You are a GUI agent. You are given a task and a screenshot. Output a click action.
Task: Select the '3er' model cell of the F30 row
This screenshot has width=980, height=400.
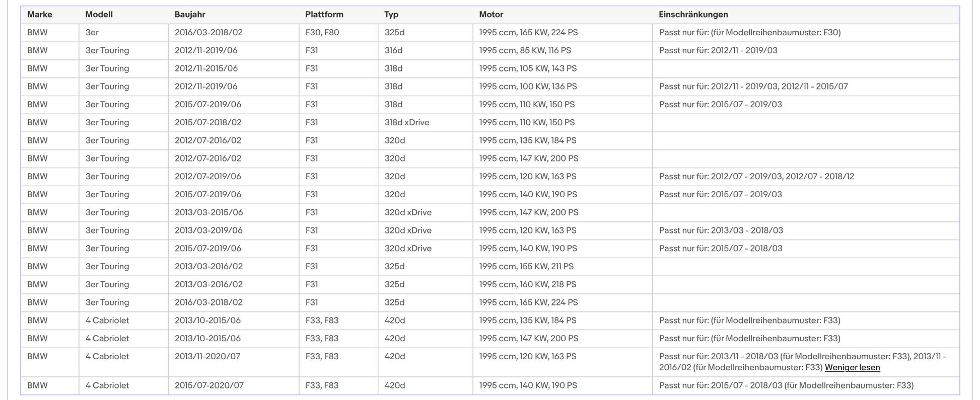[92, 32]
